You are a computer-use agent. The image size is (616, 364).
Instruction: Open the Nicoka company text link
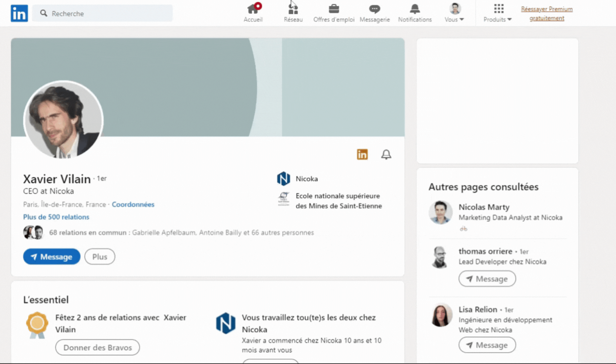(x=307, y=179)
